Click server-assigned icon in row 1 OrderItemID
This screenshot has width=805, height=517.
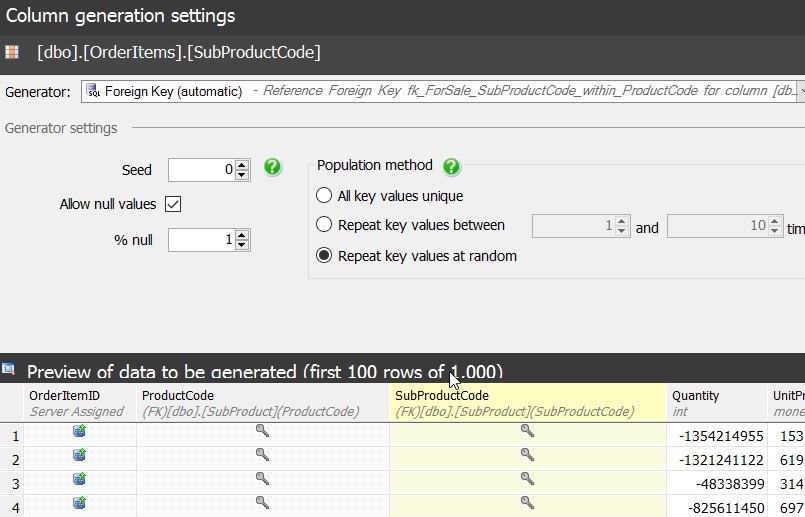79,431
